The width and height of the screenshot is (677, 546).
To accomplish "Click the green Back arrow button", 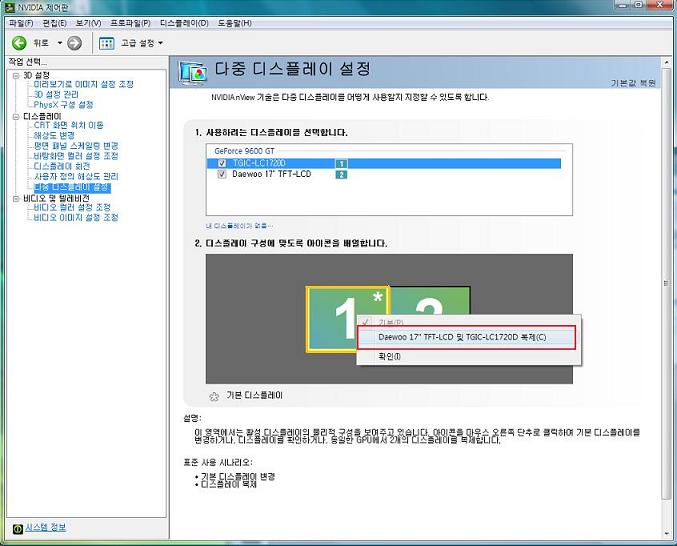I will pyautogui.click(x=19, y=43).
